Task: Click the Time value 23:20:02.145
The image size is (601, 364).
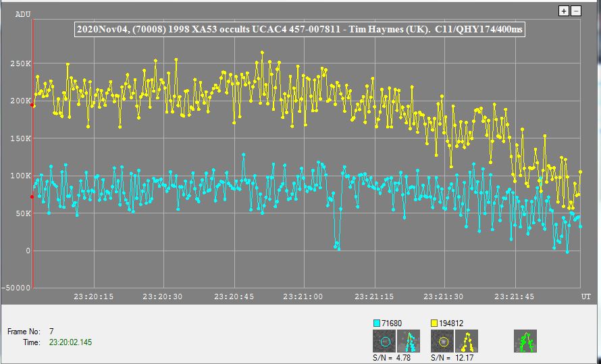Action: [70, 342]
